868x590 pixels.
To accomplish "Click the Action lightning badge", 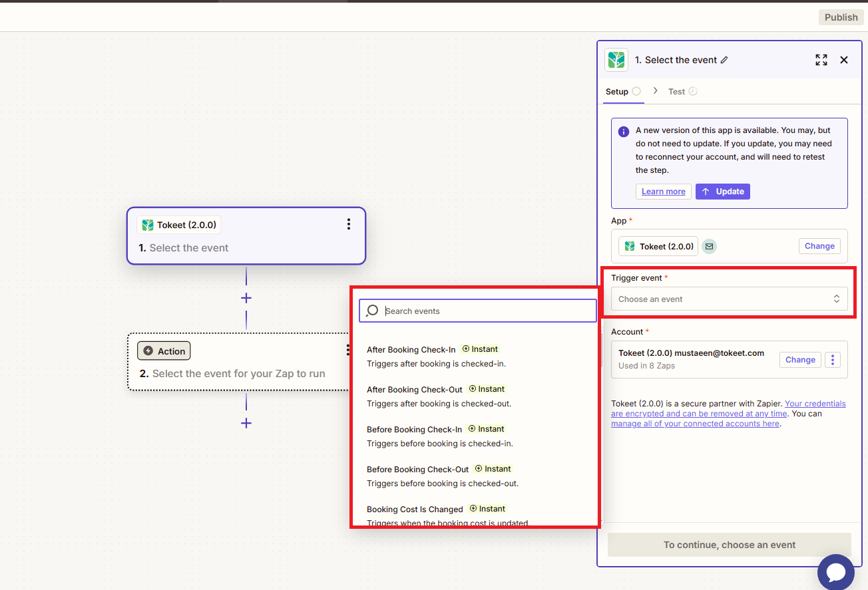I will (x=164, y=351).
